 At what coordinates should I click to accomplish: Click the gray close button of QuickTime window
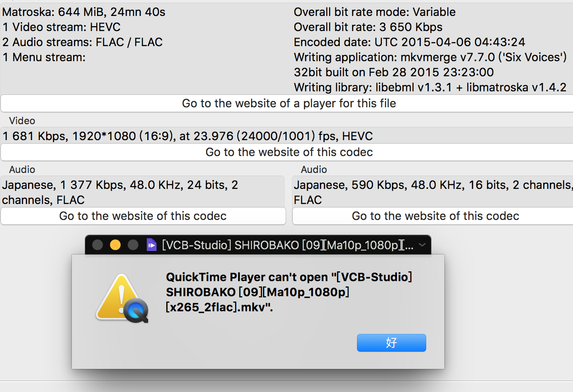98,245
